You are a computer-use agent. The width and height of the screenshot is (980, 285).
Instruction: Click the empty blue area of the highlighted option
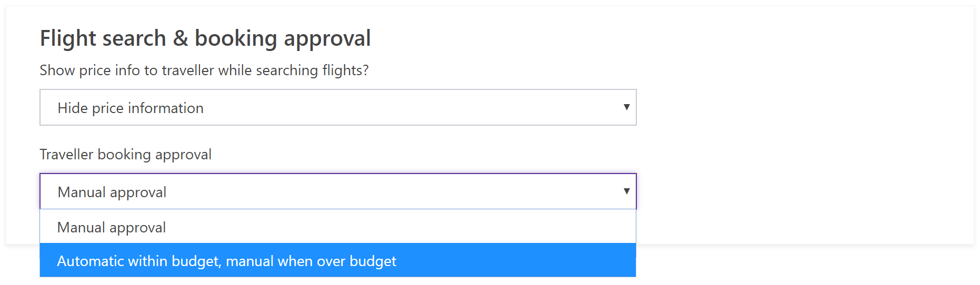[x=516, y=260]
